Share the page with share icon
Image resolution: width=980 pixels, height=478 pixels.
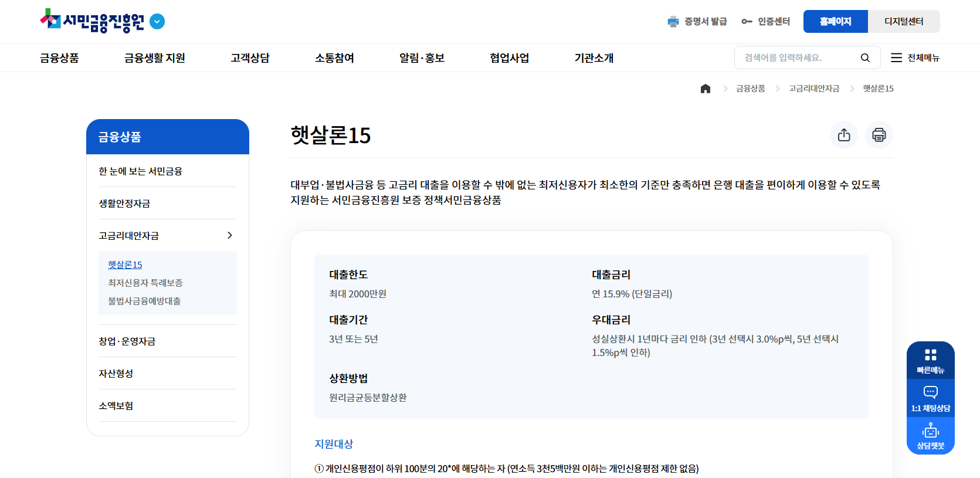click(x=844, y=135)
